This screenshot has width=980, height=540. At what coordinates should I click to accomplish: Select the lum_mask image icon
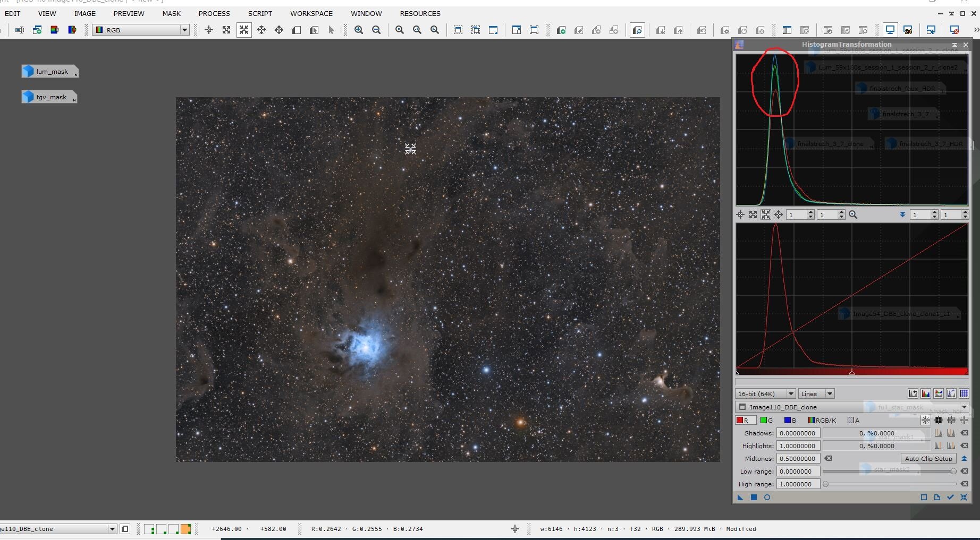(x=49, y=72)
